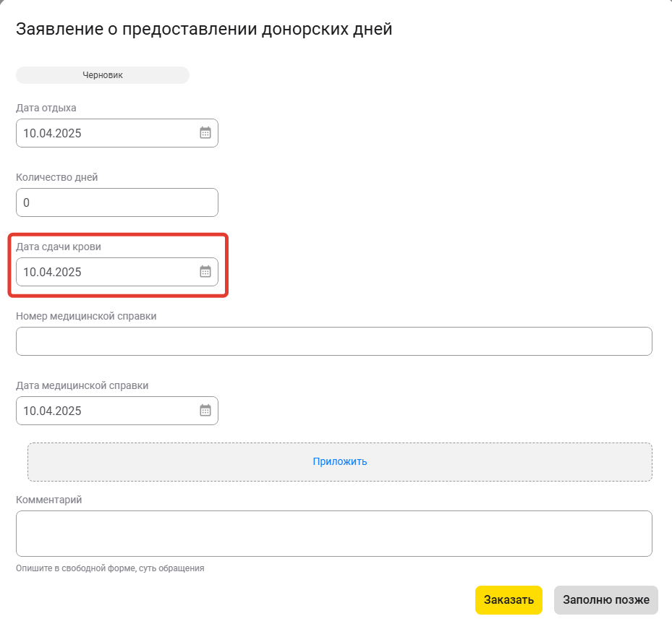Open calendar picker for Дата медицинской справки
This screenshot has width=672, height=624.
tap(205, 410)
